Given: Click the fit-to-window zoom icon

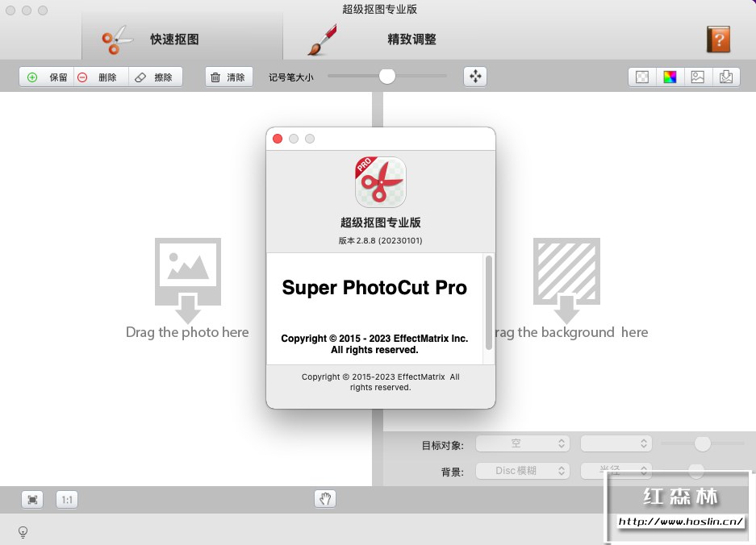Looking at the screenshot, I should [x=32, y=500].
